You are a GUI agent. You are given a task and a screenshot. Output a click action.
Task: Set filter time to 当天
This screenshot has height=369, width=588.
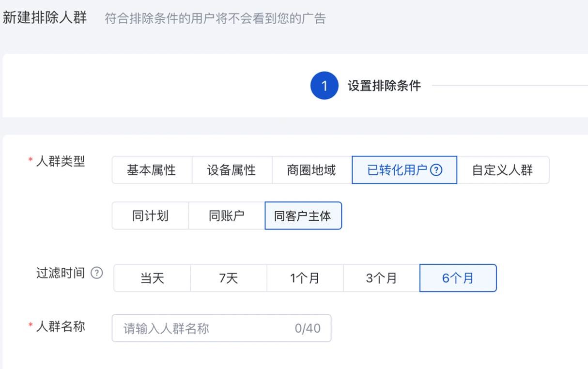click(x=152, y=278)
